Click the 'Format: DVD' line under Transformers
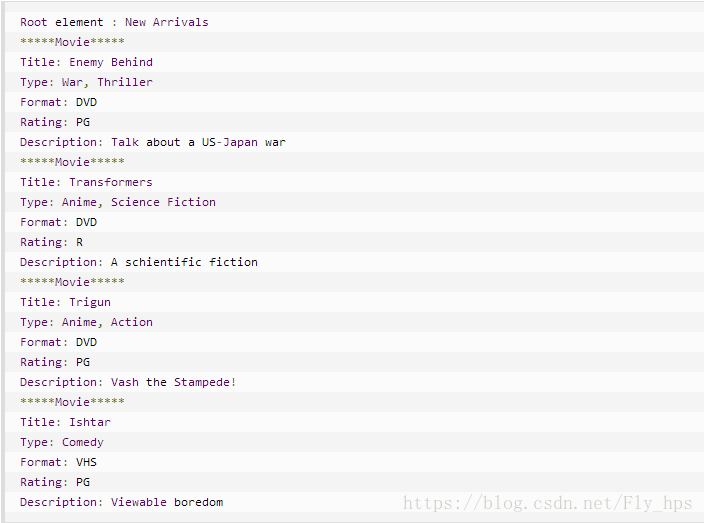 (58, 222)
